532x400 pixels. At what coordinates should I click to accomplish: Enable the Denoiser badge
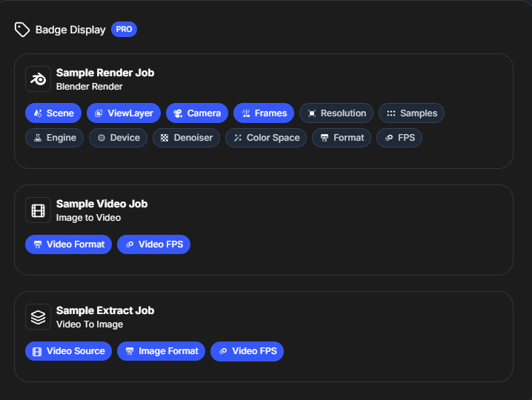point(186,138)
